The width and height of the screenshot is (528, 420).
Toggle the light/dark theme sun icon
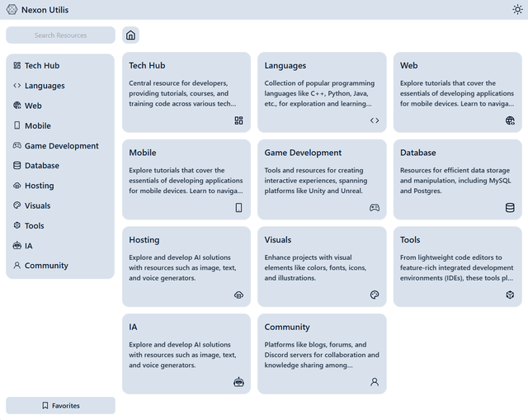[517, 10]
